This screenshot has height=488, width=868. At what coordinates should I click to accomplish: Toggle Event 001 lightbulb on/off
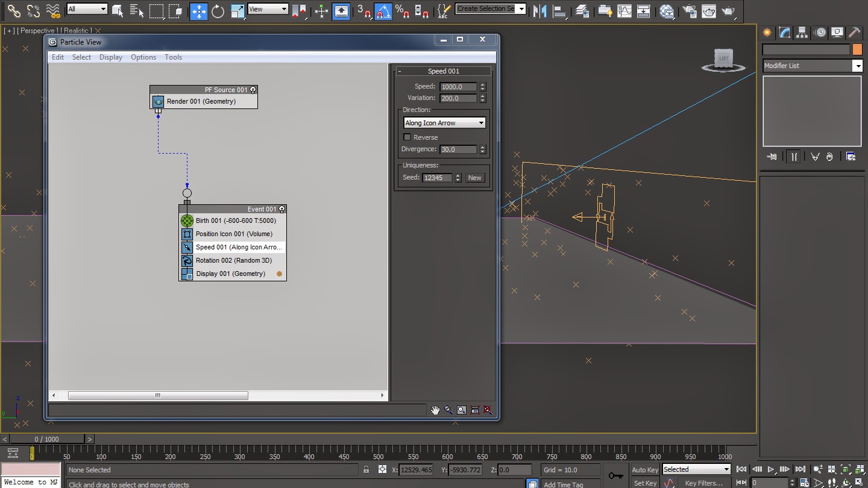[281, 209]
